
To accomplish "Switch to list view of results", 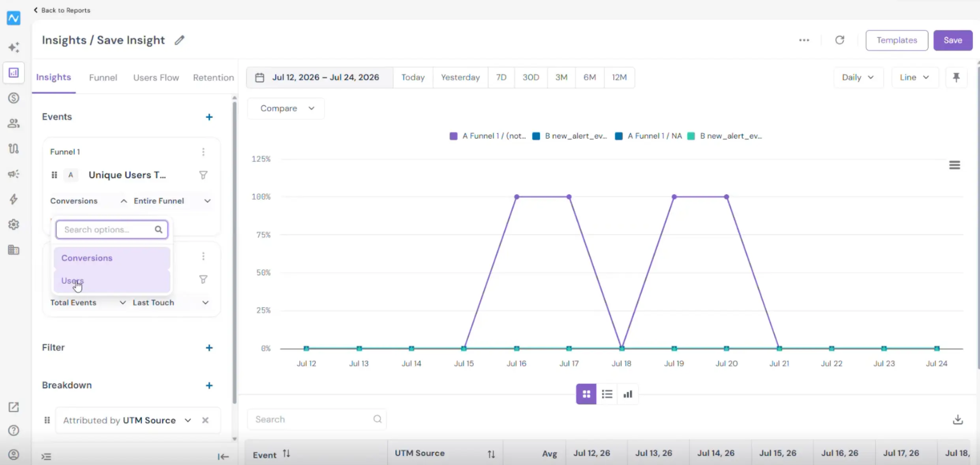I will click(x=607, y=394).
